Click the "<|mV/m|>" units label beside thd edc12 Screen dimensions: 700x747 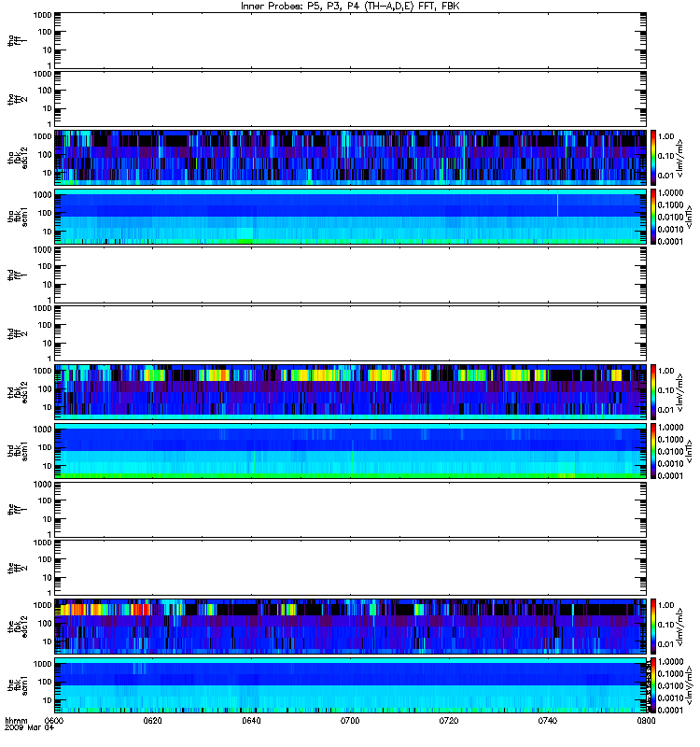point(680,393)
